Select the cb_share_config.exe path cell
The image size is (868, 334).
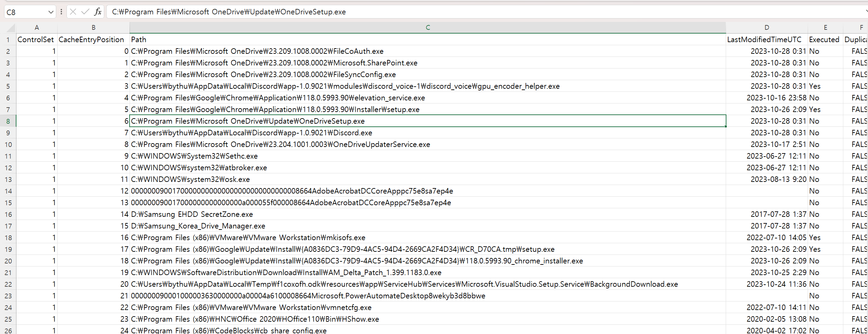(428, 330)
